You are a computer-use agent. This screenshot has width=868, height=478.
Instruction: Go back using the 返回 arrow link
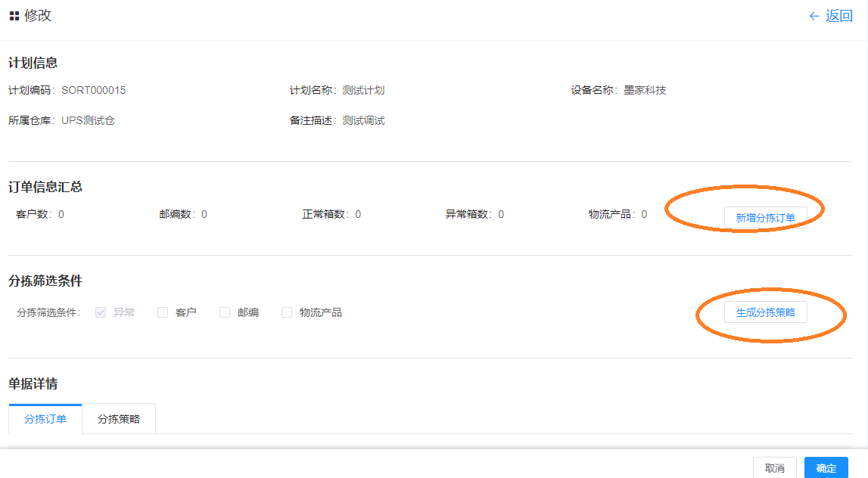830,16
